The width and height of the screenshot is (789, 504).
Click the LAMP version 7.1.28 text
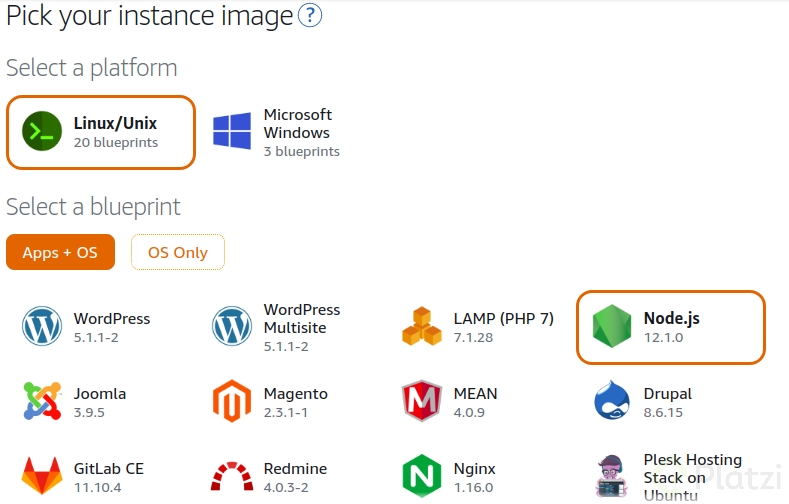(x=474, y=338)
